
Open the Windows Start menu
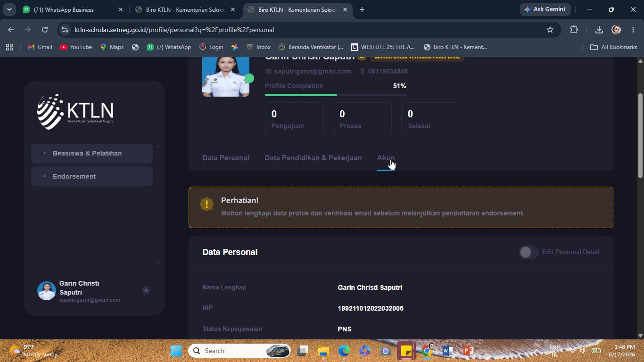click(x=176, y=351)
